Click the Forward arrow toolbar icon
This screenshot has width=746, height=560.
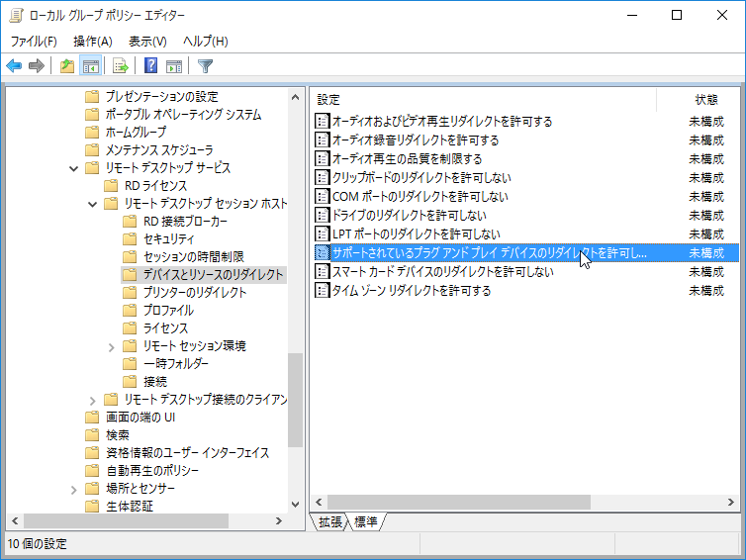pos(37,65)
